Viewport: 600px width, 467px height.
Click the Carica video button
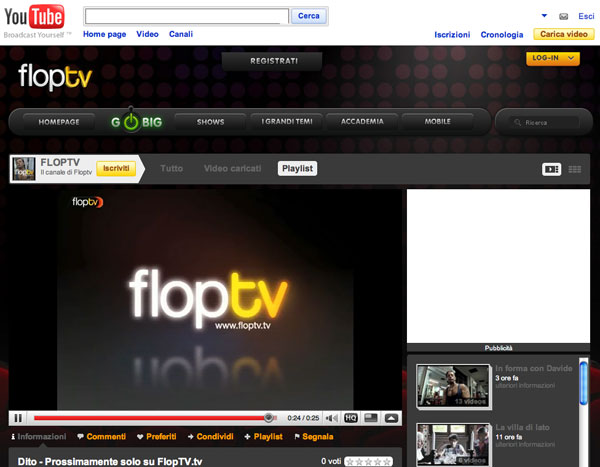coord(564,34)
